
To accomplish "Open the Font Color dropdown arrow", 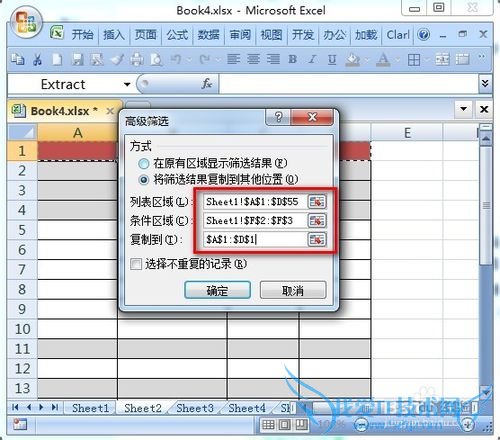I will coord(397,60).
